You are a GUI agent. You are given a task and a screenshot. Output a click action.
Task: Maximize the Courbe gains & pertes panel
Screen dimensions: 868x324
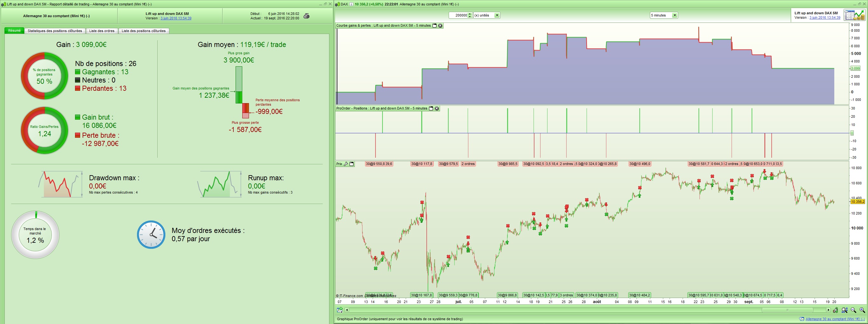click(434, 26)
